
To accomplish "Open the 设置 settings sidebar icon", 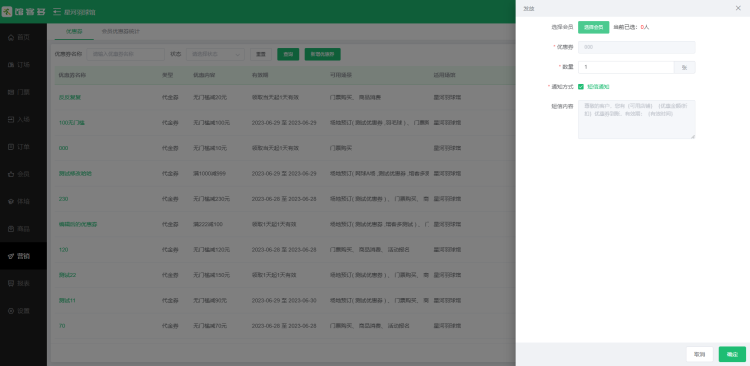I will click(x=11, y=311).
